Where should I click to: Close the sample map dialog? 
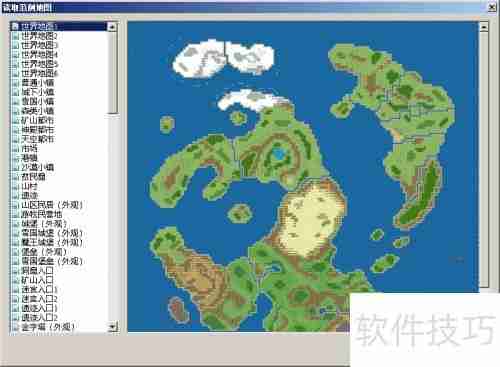point(492,7)
